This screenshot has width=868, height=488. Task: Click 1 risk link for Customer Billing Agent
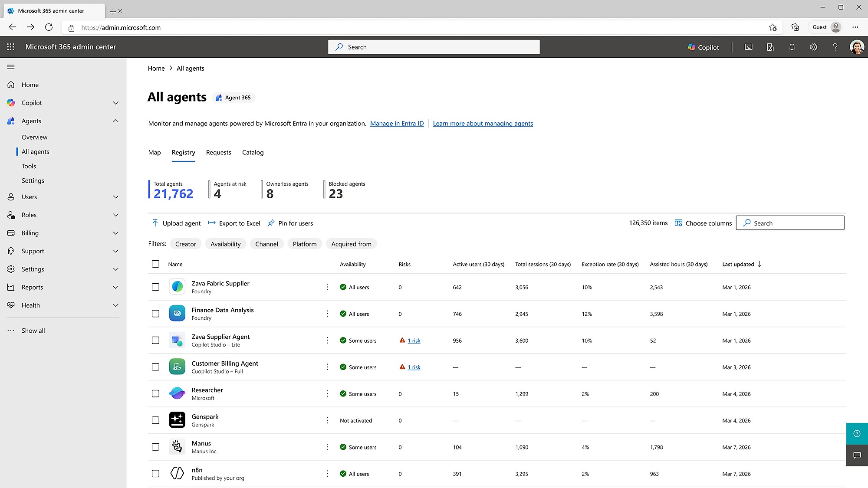414,367
